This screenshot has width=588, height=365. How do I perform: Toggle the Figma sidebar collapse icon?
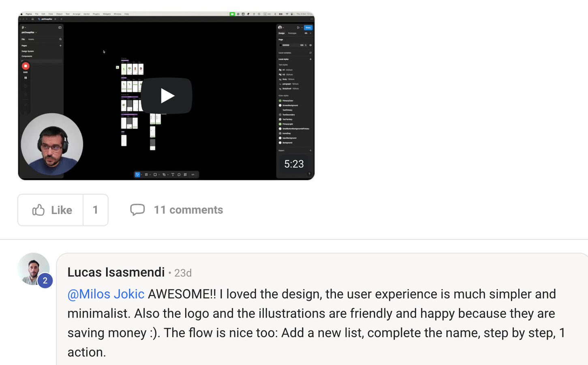[x=60, y=28]
